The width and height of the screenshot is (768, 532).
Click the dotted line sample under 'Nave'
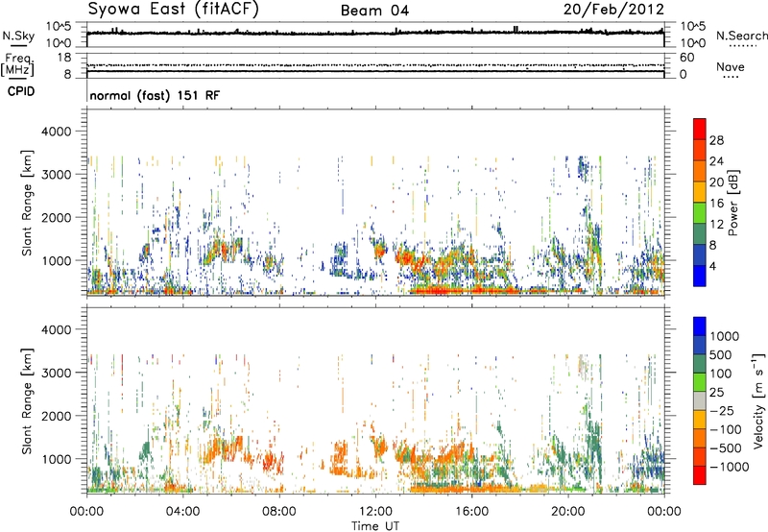[x=732, y=77]
